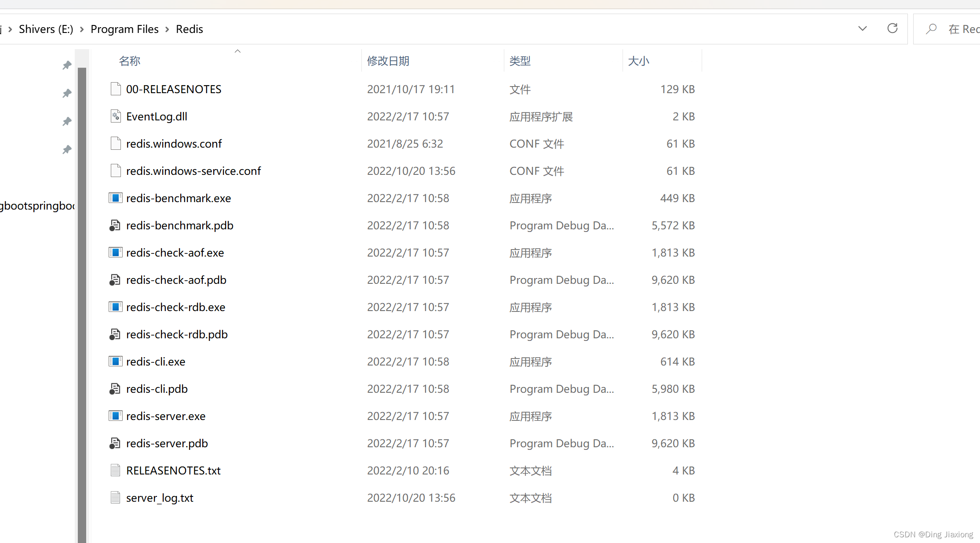Click type 应用程序扩展 for EventLog.dll
This screenshot has width=980, height=543.
(x=541, y=116)
